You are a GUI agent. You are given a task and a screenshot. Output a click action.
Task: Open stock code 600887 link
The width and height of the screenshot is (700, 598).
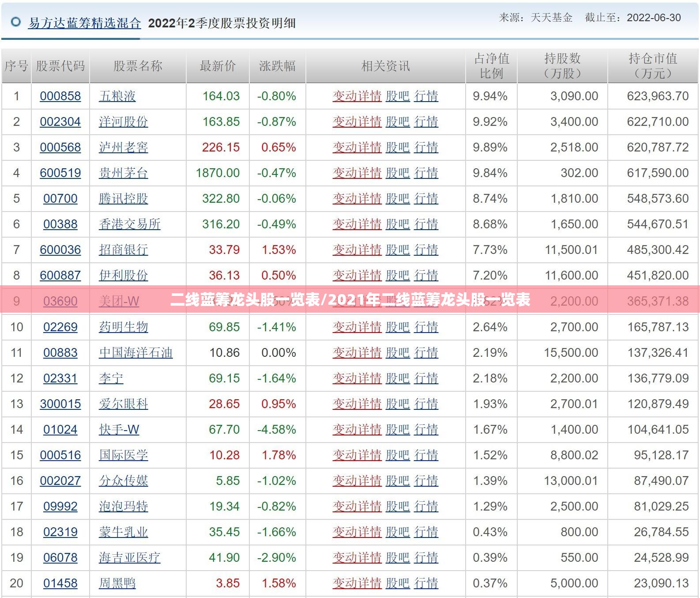pos(60,275)
